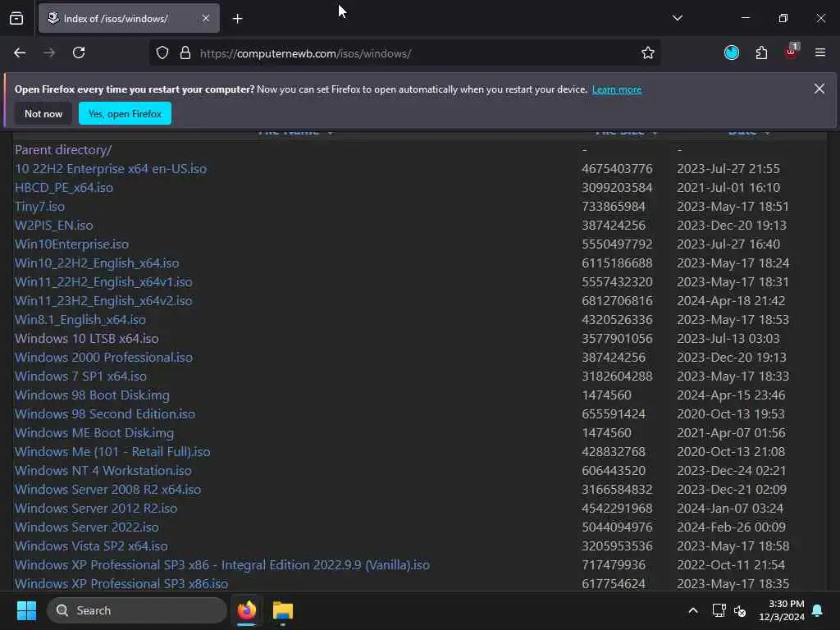The width and height of the screenshot is (840, 630).
Task: Select file size 4675403776
Action: (617, 169)
